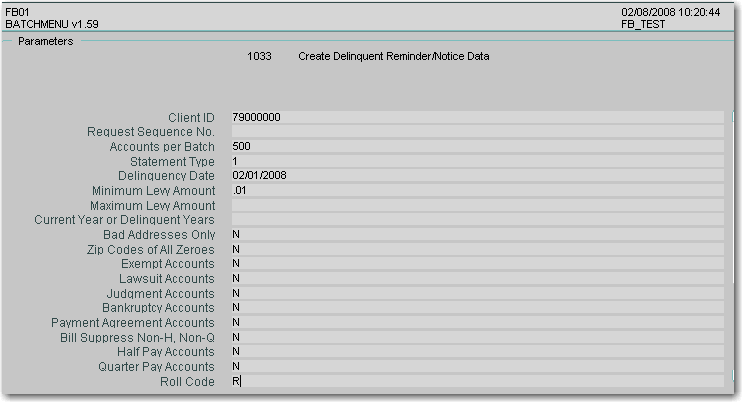
Task: Click the Half Pay Accounts field
Action: [x=476, y=352]
